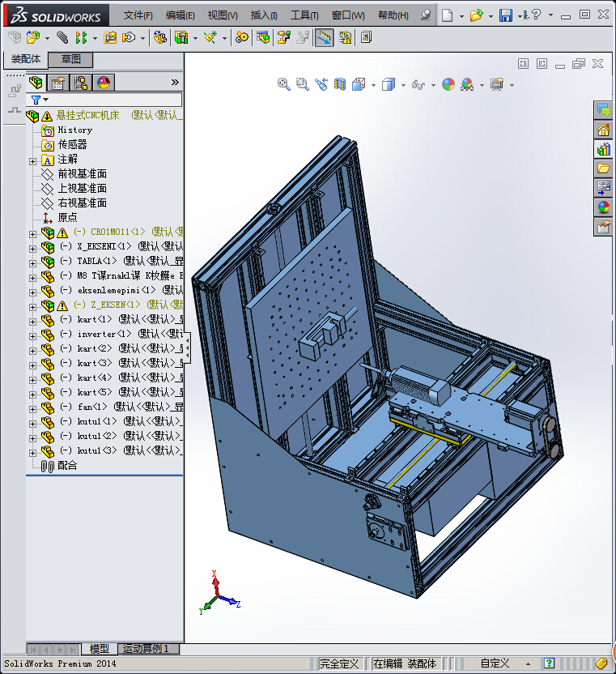Image resolution: width=616 pixels, height=674 pixels.
Task: Select 原点 origin in tree
Action: tap(67, 217)
